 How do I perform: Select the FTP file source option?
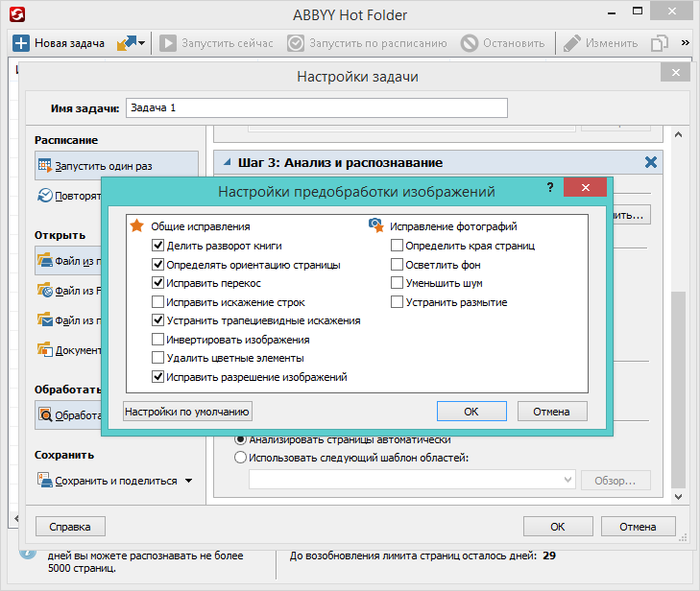[x=69, y=291]
